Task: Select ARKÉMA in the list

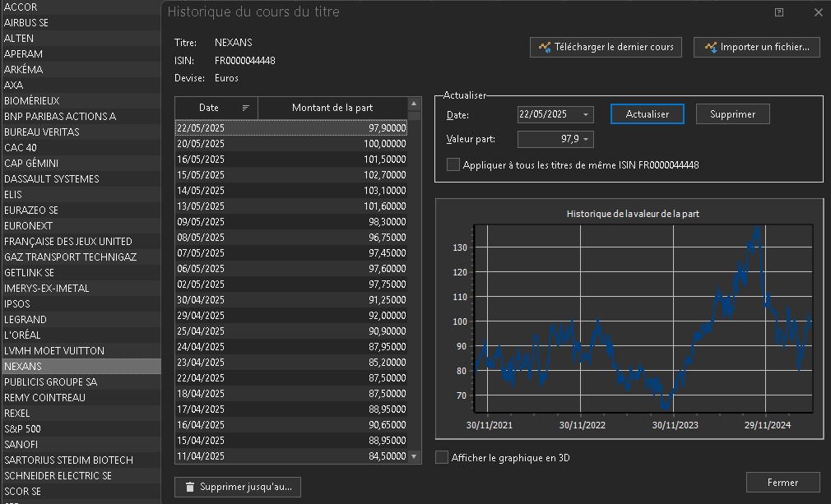Action: click(81, 69)
